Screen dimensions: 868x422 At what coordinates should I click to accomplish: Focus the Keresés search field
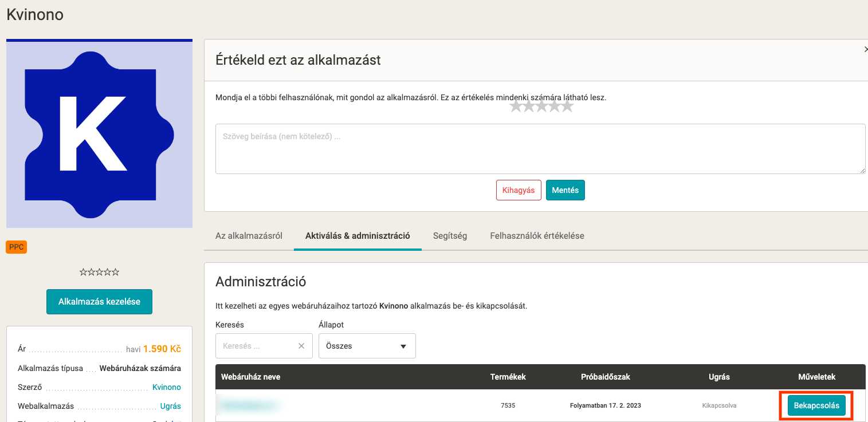(x=264, y=346)
